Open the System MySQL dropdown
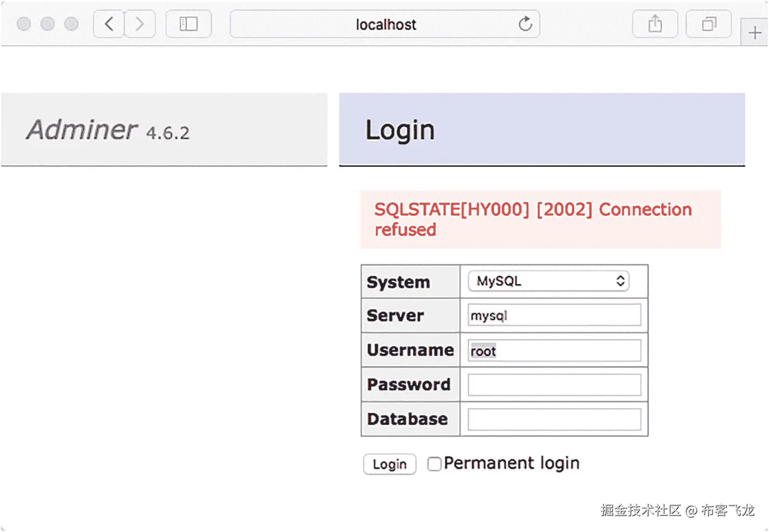769x532 pixels. click(x=548, y=281)
